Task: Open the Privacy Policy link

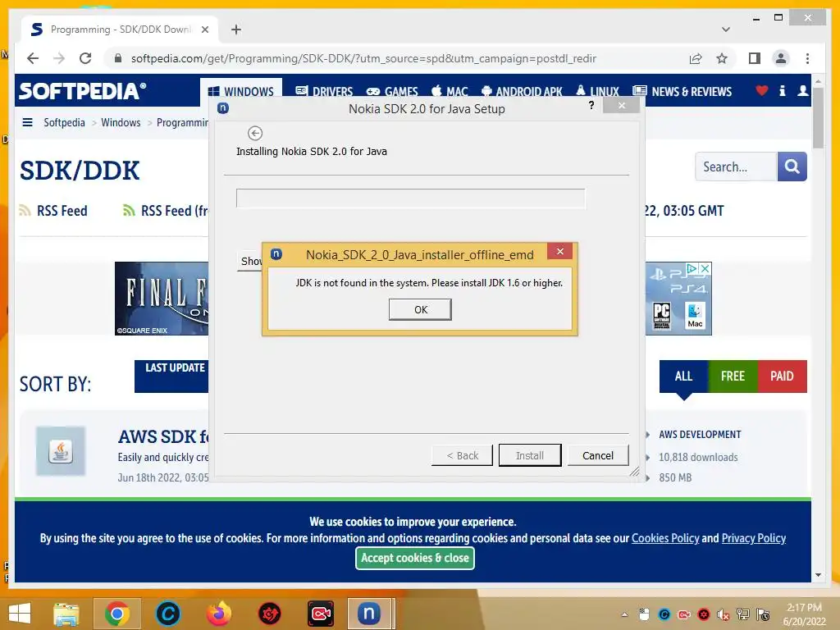Action: pyautogui.click(x=754, y=538)
